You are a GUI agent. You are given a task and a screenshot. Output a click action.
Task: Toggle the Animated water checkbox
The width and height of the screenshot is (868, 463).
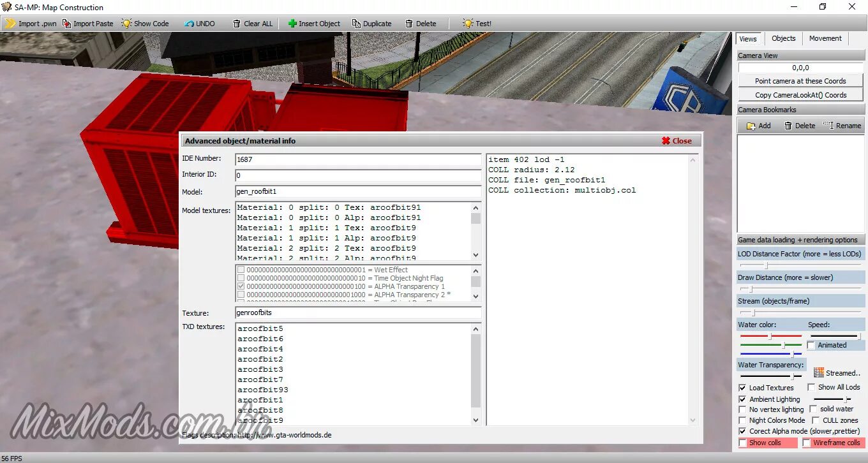811,345
